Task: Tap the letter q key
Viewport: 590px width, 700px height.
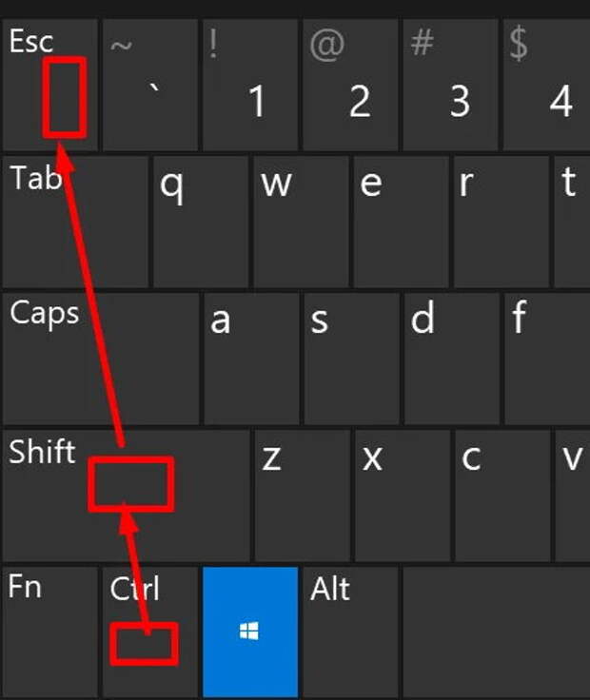Action: pyautogui.click(x=201, y=222)
